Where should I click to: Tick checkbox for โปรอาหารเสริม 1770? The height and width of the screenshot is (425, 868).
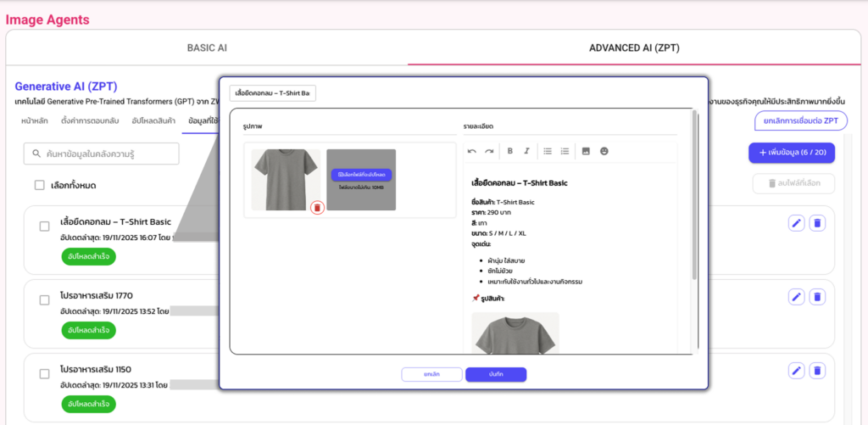pos(45,300)
